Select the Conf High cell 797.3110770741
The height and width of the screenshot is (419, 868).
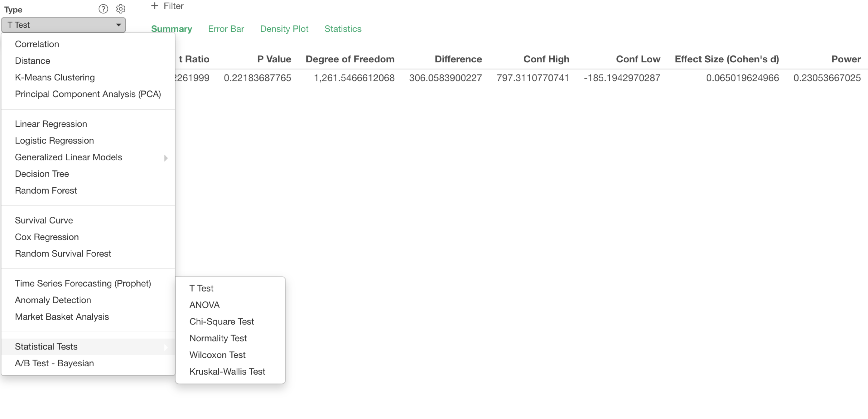click(533, 78)
